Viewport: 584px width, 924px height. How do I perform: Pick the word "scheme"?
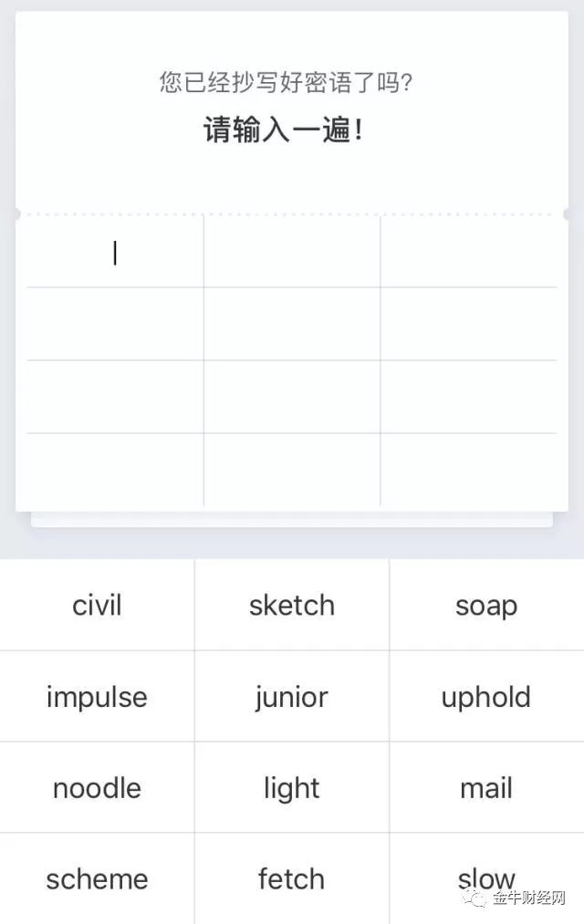97,879
